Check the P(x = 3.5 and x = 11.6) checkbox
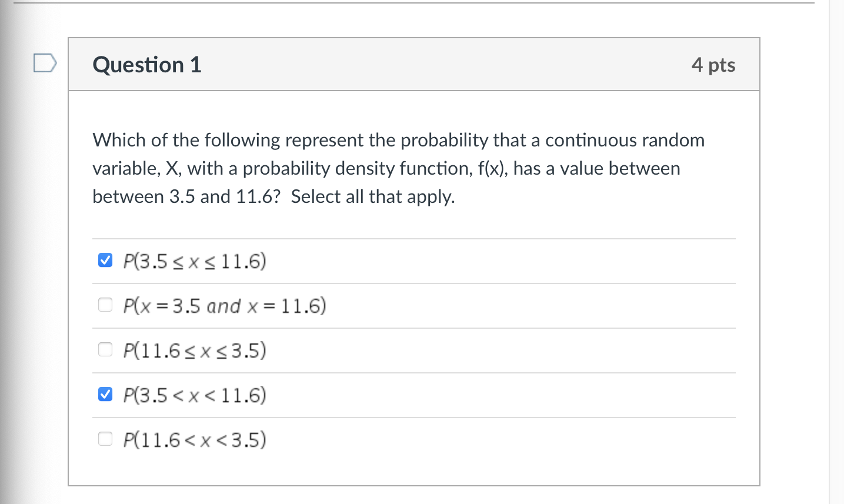This screenshot has width=844, height=504. [105, 305]
